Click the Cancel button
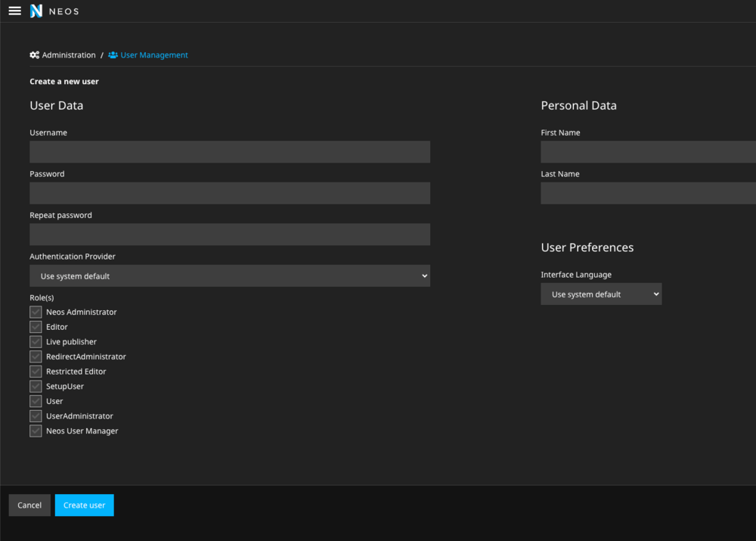This screenshot has width=756, height=541. (x=29, y=505)
